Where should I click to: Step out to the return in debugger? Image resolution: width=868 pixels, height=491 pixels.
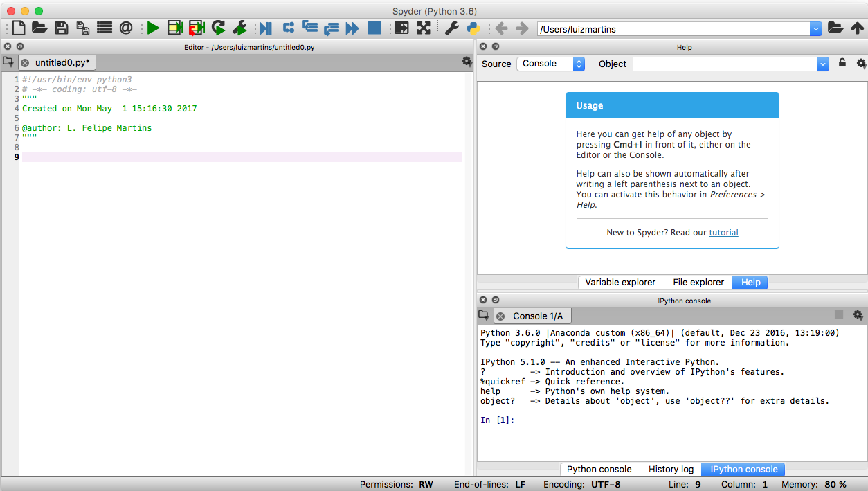coord(332,28)
